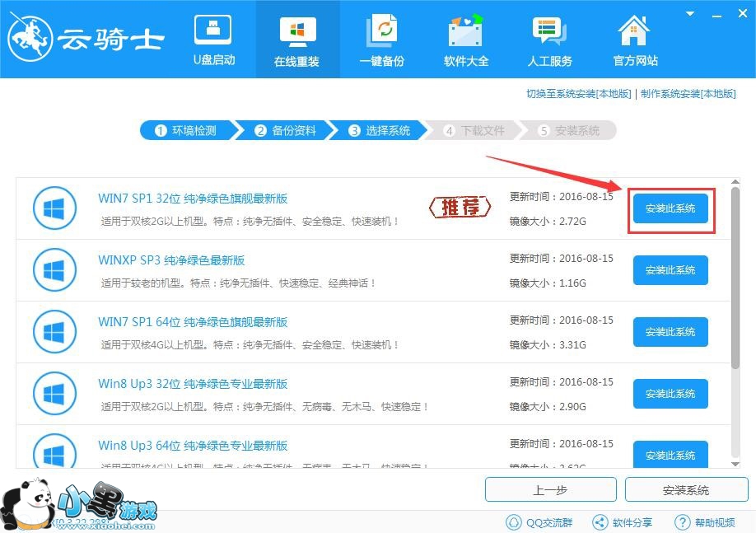Viewport: 756px width, 533px height.
Task: Click text 镜像大小：1.16G
Action: (548, 283)
